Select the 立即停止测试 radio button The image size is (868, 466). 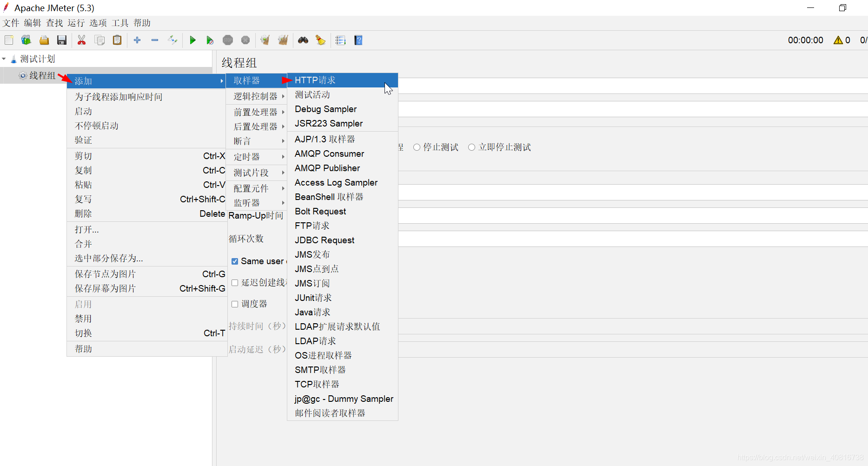[471, 147]
